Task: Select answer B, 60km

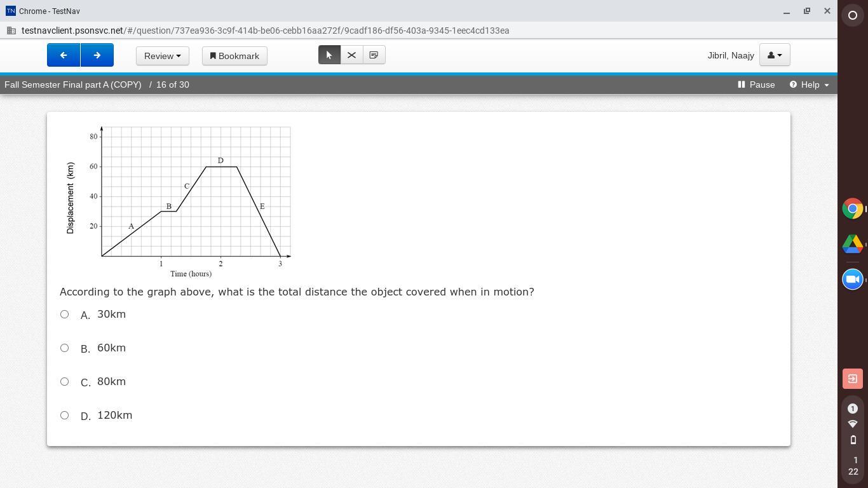Action: (64, 348)
